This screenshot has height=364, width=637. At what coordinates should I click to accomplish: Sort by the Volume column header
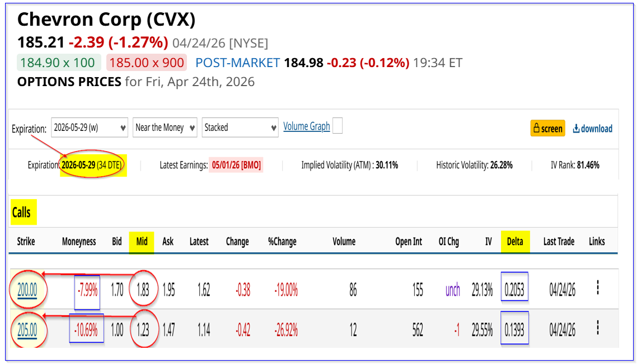tap(344, 242)
